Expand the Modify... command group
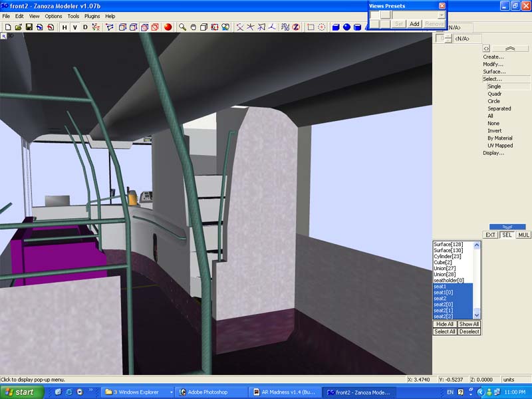Image resolution: width=532 pixels, height=399 pixels. click(x=493, y=65)
